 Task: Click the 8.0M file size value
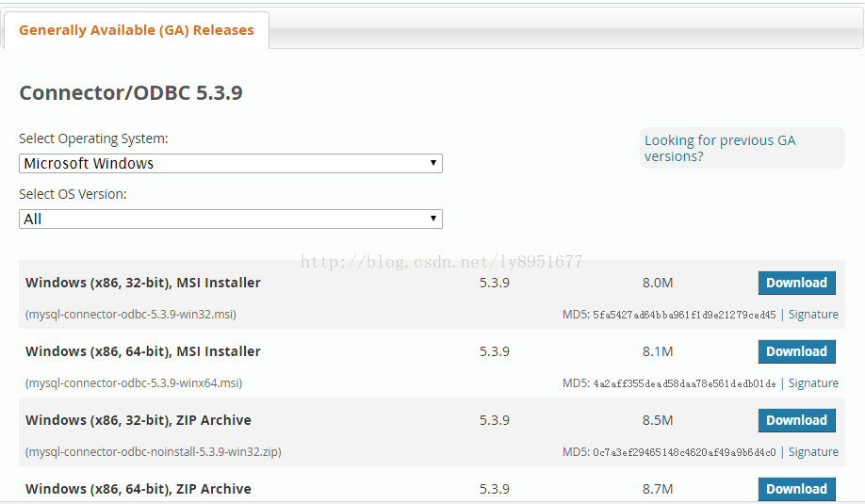coord(658,283)
